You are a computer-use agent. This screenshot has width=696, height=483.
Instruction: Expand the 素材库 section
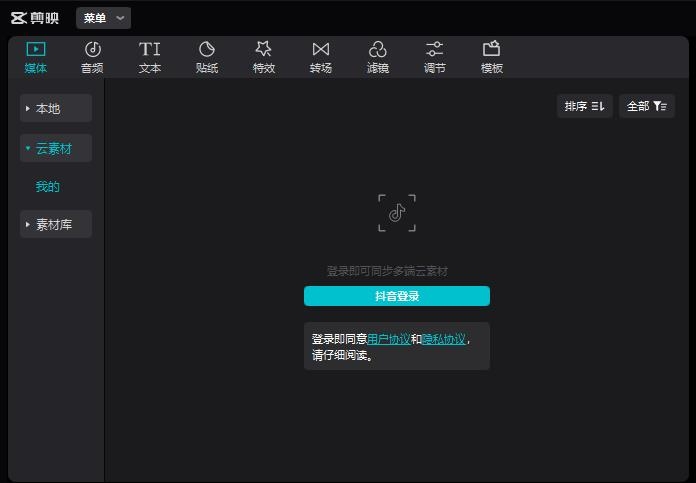coord(56,225)
